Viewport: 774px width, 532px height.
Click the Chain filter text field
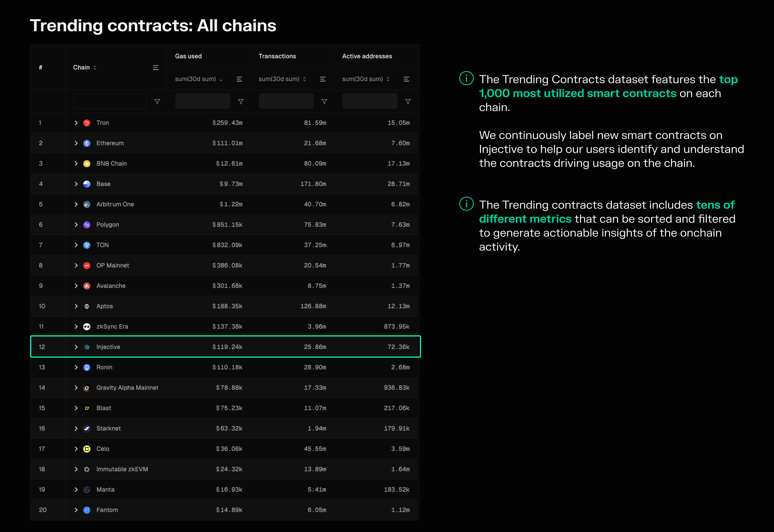tap(110, 101)
